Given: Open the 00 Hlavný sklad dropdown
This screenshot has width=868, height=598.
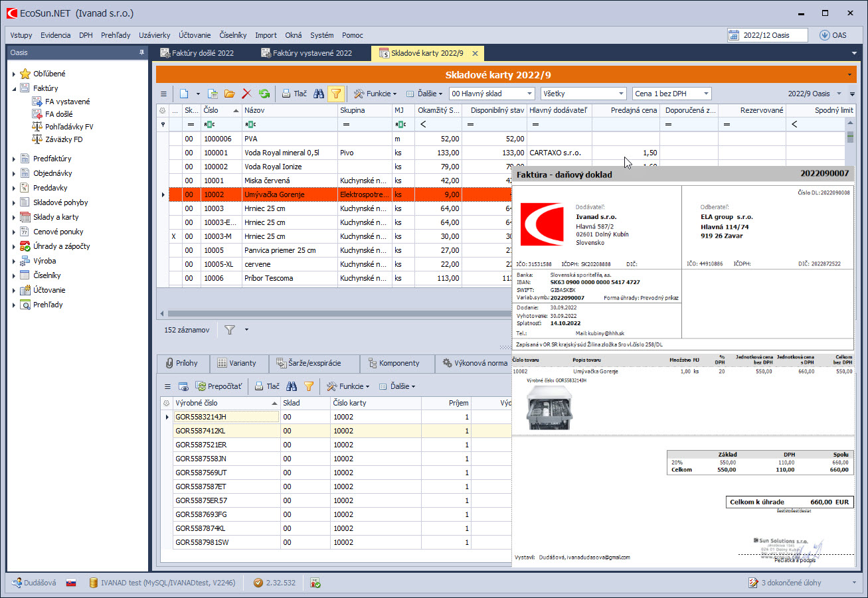Looking at the screenshot, I should [491, 94].
